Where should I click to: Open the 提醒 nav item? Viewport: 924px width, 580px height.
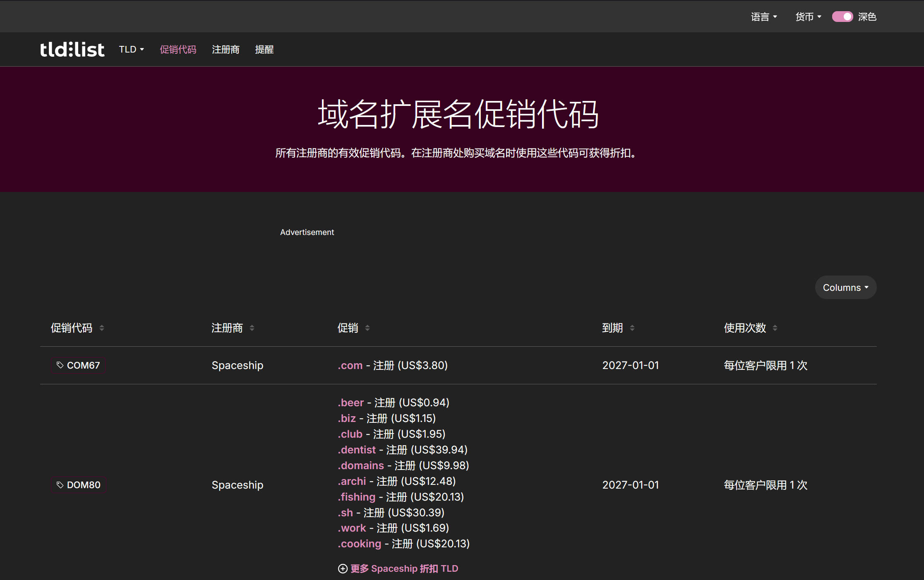click(x=264, y=50)
